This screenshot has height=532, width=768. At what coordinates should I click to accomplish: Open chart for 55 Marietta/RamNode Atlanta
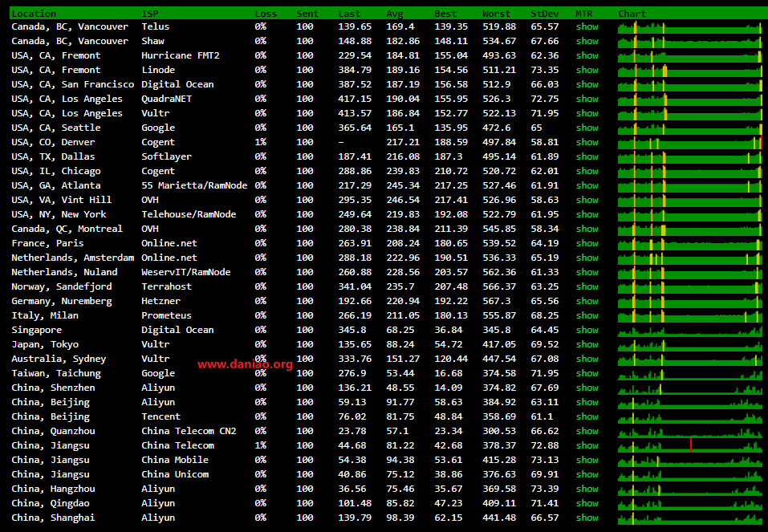(x=690, y=185)
